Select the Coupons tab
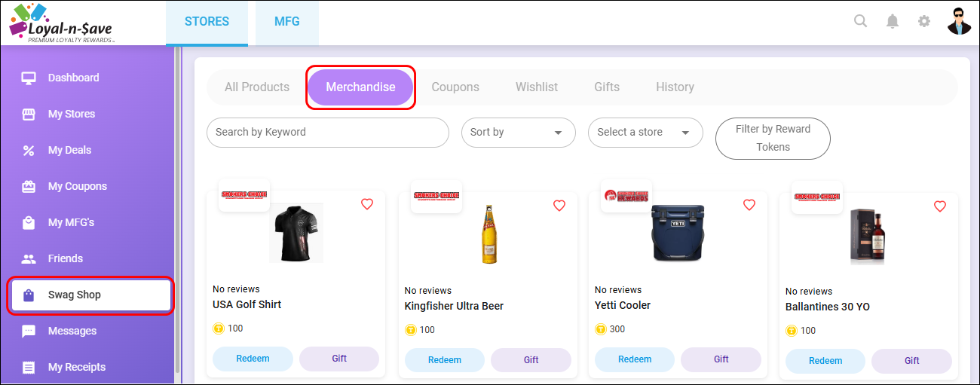The image size is (980, 385). coord(455,87)
